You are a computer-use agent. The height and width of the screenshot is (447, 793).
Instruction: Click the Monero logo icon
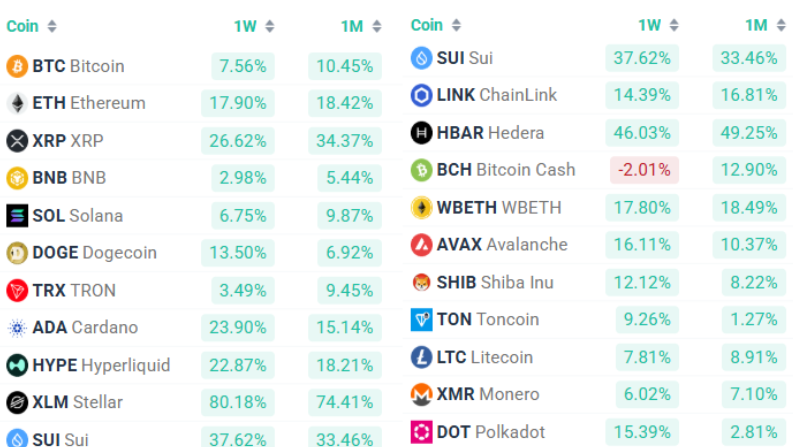[421, 394]
